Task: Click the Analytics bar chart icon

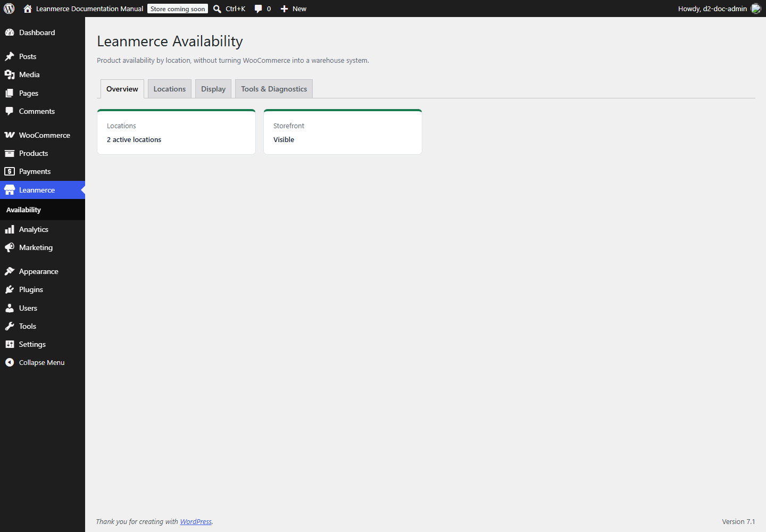Action: (10, 229)
